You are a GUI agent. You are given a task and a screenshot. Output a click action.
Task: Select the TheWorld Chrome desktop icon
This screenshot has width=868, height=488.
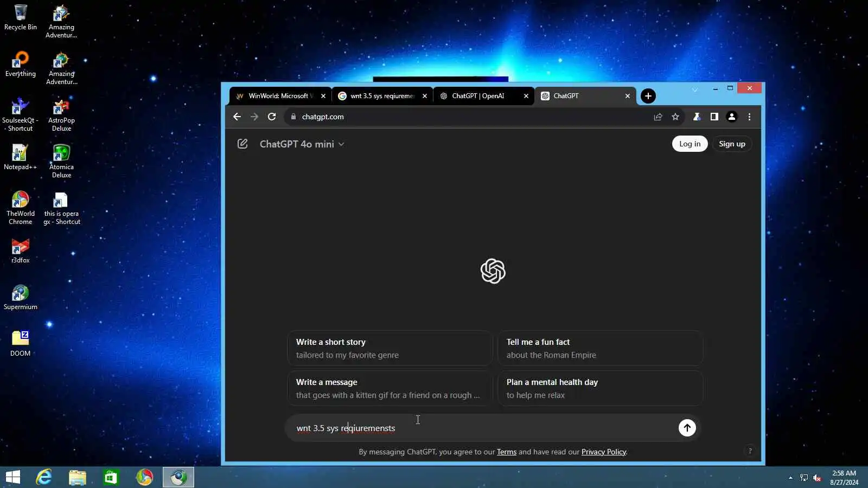tap(21, 208)
